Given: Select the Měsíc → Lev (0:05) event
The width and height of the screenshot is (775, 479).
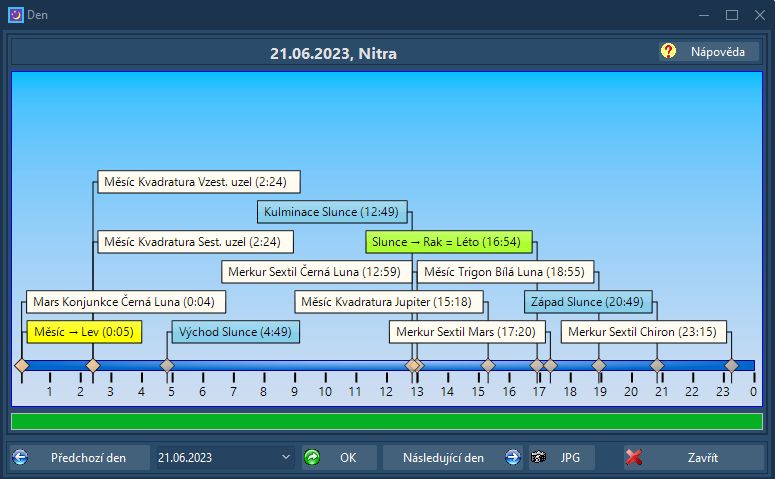Looking at the screenshot, I should coord(84,332).
